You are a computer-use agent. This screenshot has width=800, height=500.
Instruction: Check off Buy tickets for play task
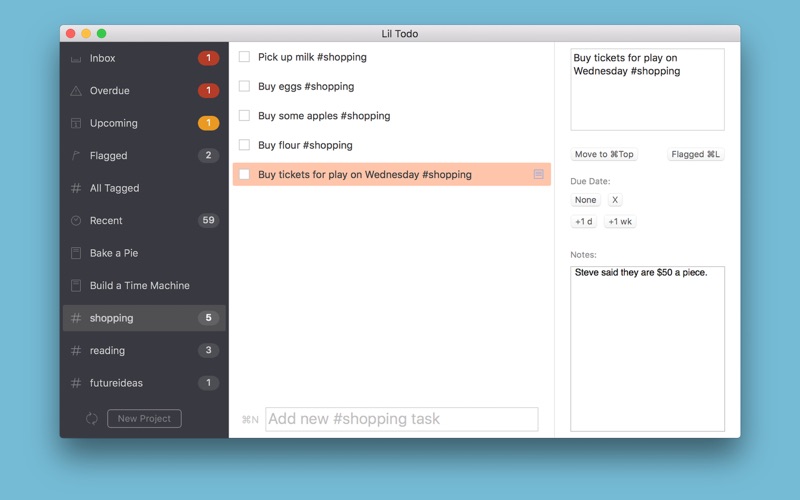(x=244, y=174)
